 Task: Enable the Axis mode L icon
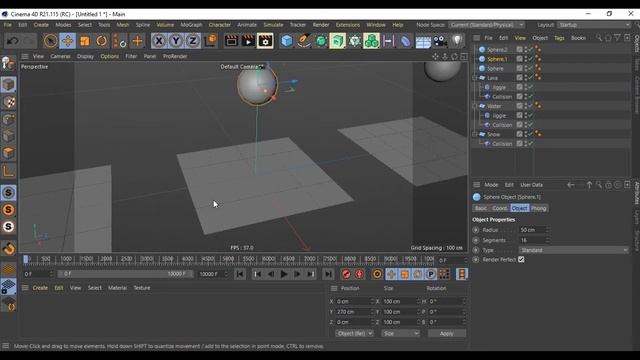click(8, 171)
